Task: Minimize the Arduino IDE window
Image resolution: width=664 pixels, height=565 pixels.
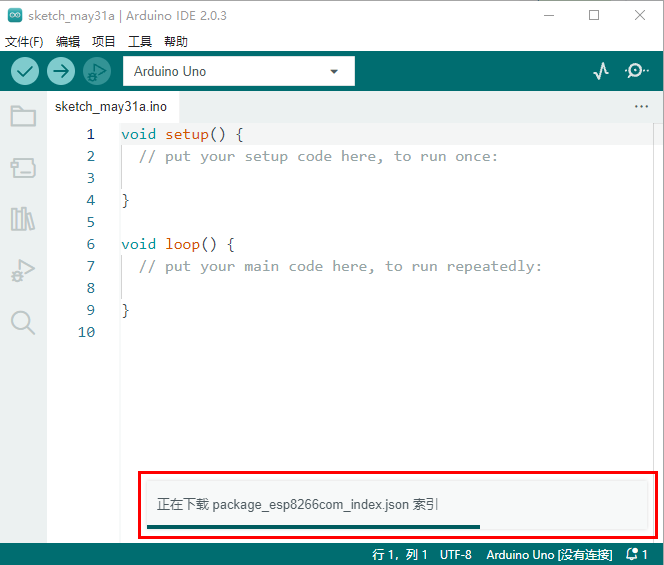Action: click(x=549, y=16)
